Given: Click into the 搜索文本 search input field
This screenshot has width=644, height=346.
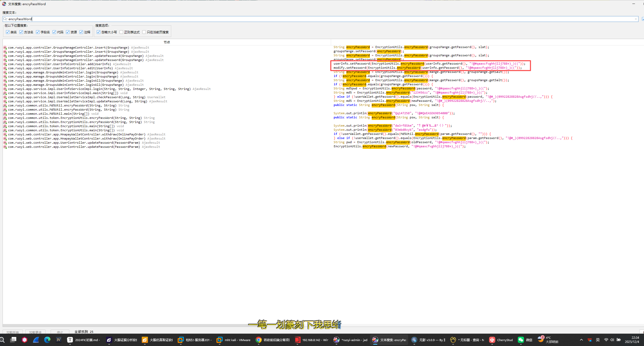Looking at the screenshot, I should click(x=310, y=19).
